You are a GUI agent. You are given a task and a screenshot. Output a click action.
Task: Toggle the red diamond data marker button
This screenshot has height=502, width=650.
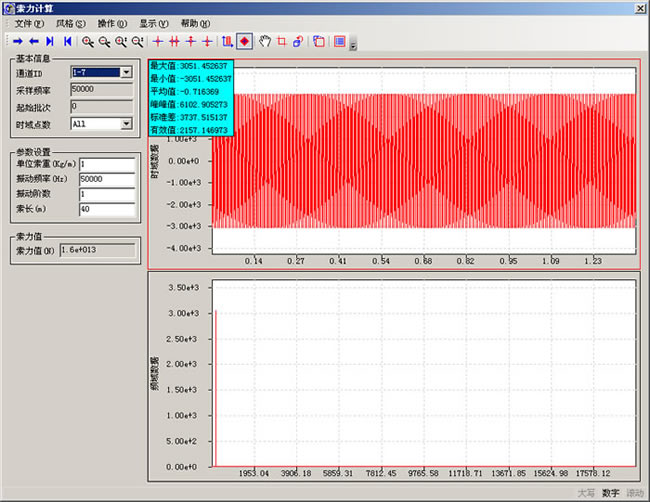coord(244,41)
